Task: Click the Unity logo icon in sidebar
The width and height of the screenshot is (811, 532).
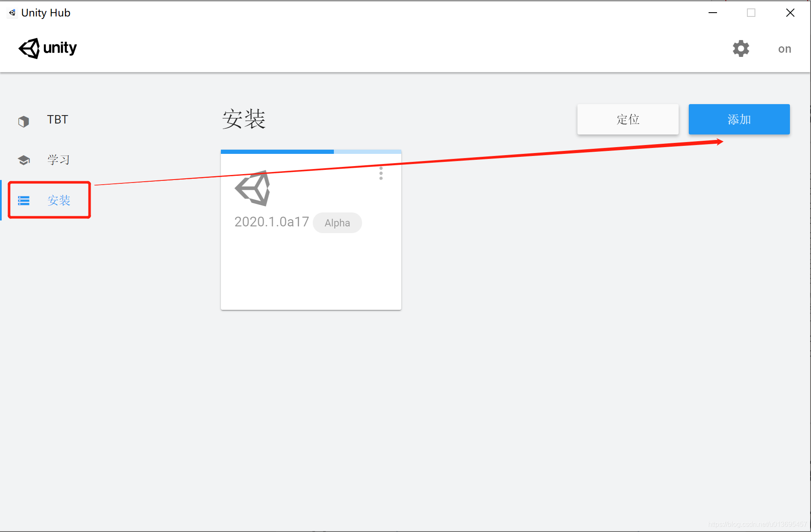Action: click(24, 119)
